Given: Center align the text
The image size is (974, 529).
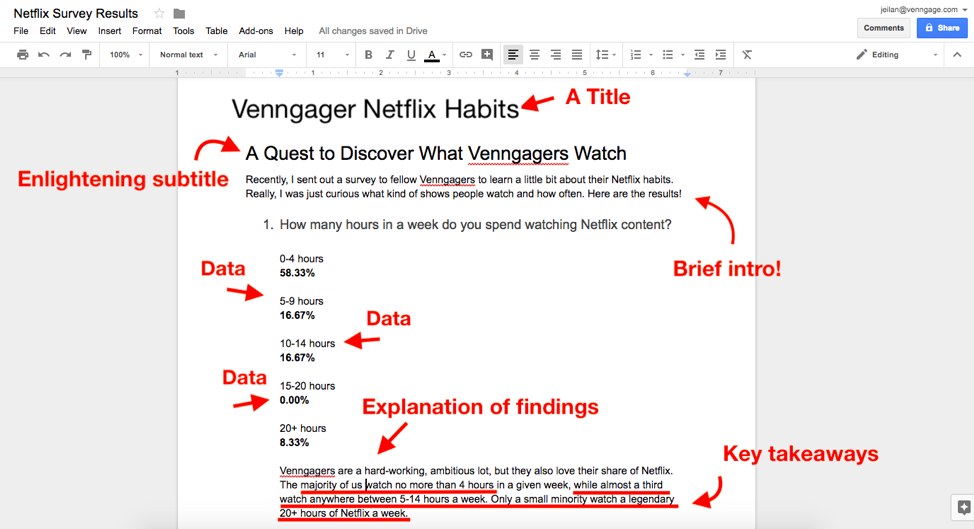Looking at the screenshot, I should 534,55.
